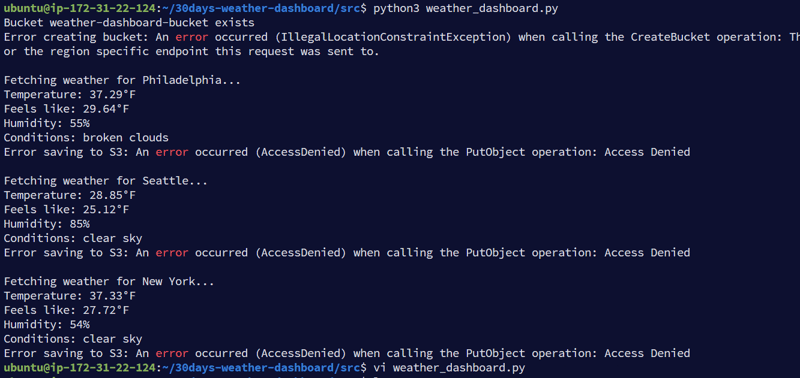
Task: Click the 'Feels like: 27.72°F' line
Action: pos(66,310)
